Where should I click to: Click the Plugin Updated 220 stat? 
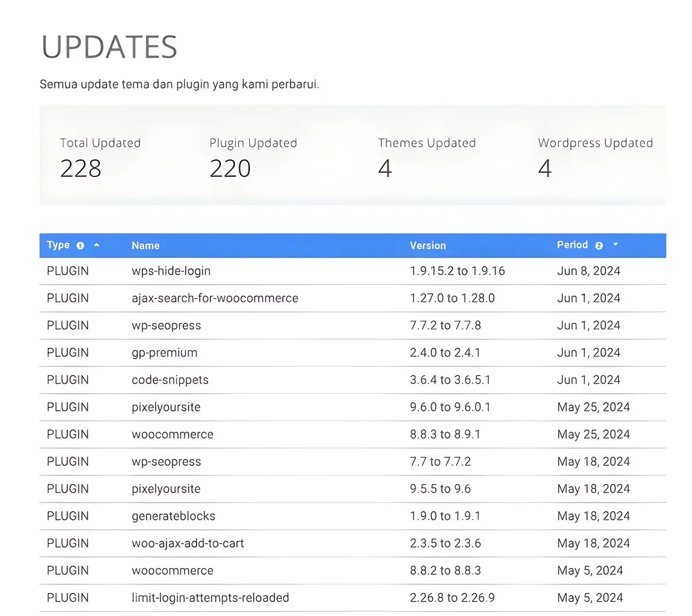click(x=253, y=157)
